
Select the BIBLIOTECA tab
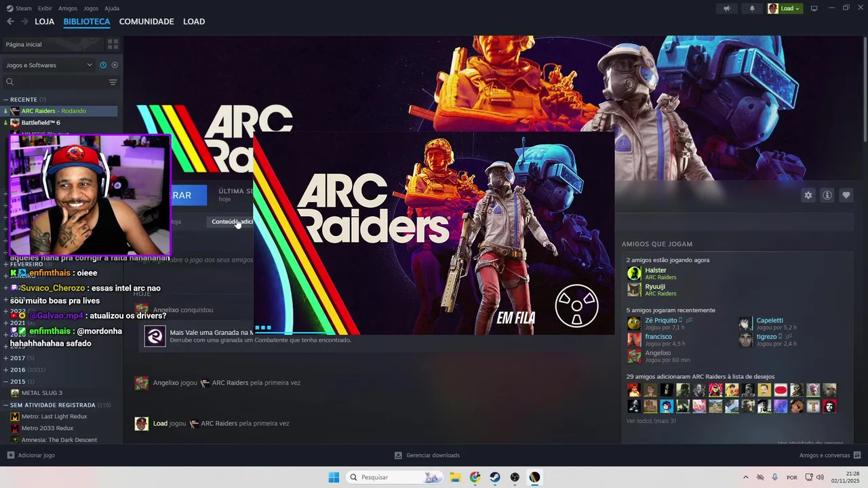tap(87, 22)
